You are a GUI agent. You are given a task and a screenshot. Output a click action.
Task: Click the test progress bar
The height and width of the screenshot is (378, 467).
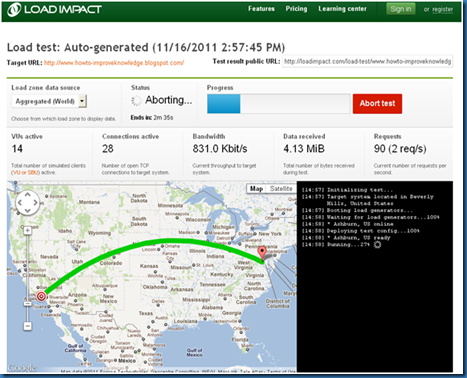click(x=278, y=104)
